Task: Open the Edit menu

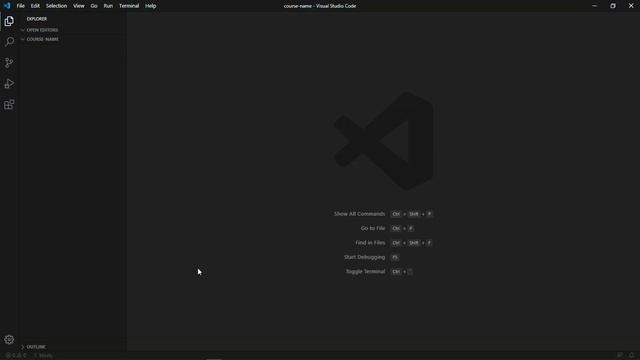Action: pyautogui.click(x=35, y=6)
